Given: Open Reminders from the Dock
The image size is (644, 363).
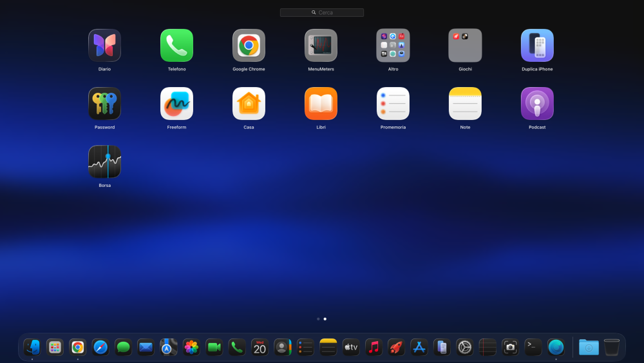Looking at the screenshot, I should click(305, 348).
